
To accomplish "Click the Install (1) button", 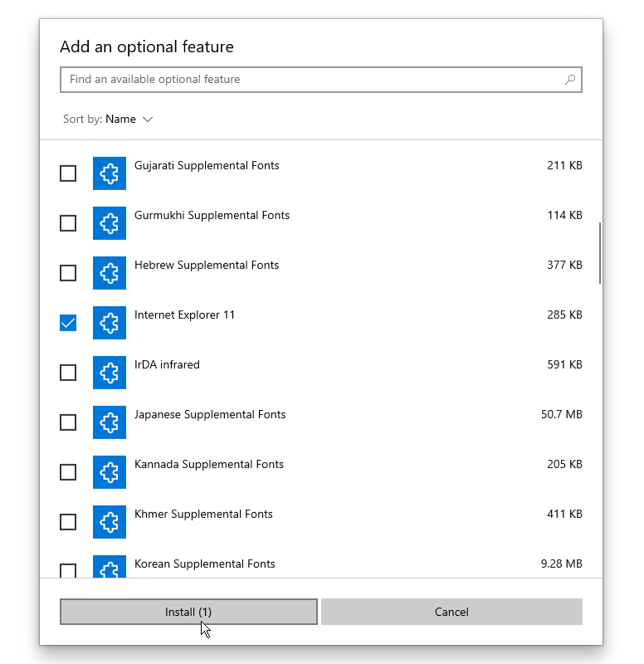I will (x=188, y=612).
